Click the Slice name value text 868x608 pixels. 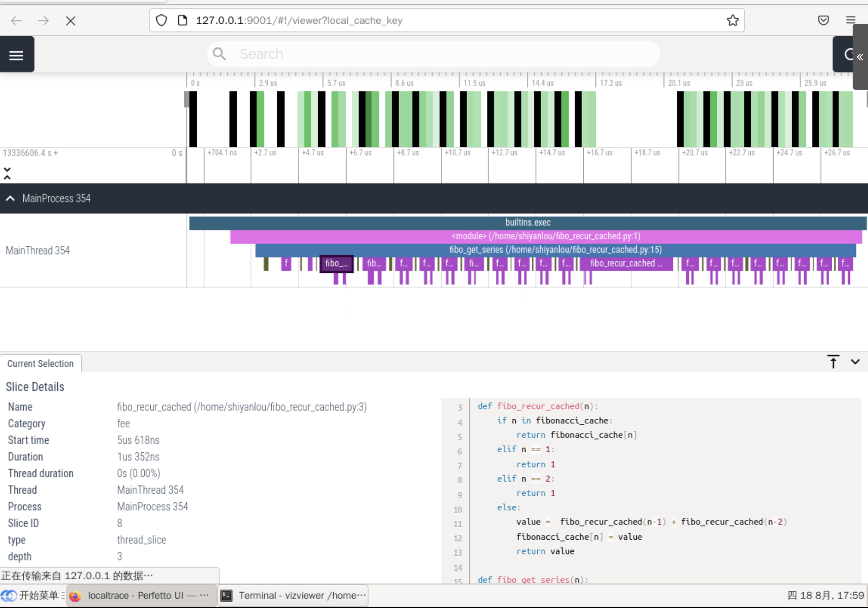242,407
